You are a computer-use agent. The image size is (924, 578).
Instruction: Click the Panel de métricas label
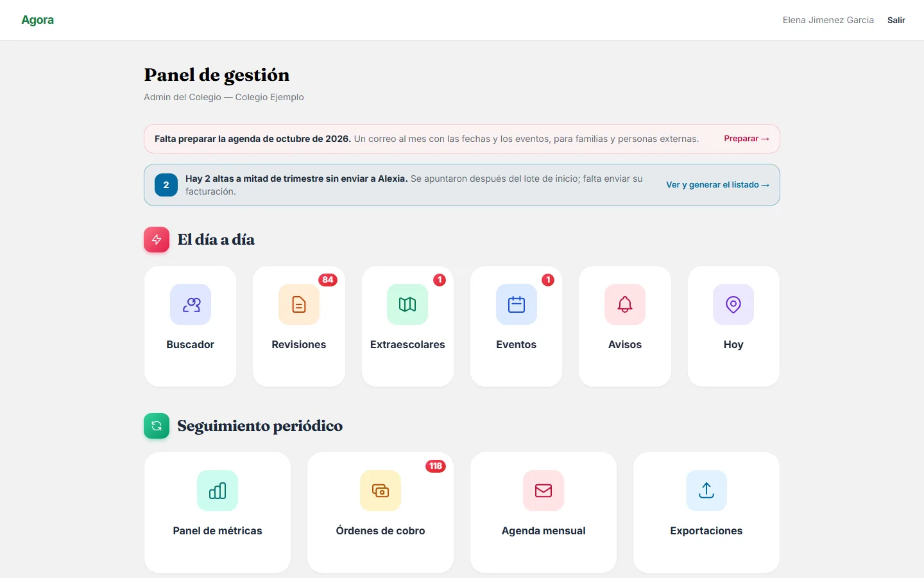218,531
